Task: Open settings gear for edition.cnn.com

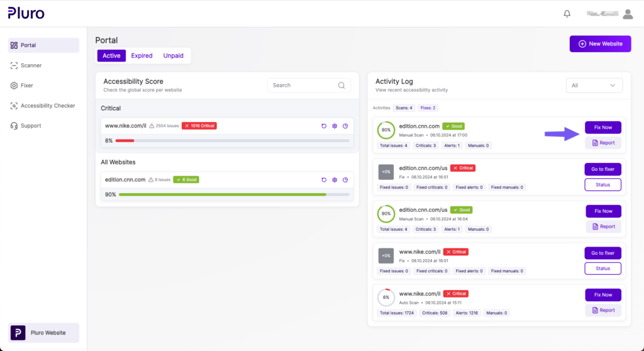Action: (x=335, y=180)
